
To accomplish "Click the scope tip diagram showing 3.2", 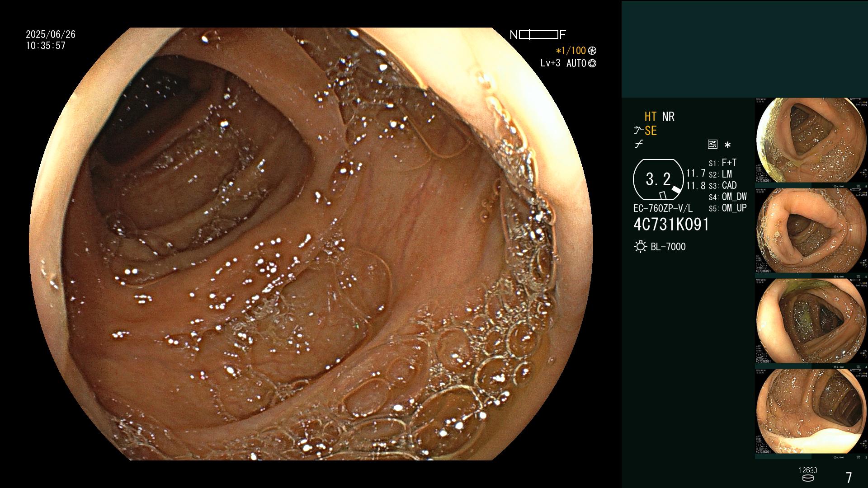I will [x=658, y=179].
